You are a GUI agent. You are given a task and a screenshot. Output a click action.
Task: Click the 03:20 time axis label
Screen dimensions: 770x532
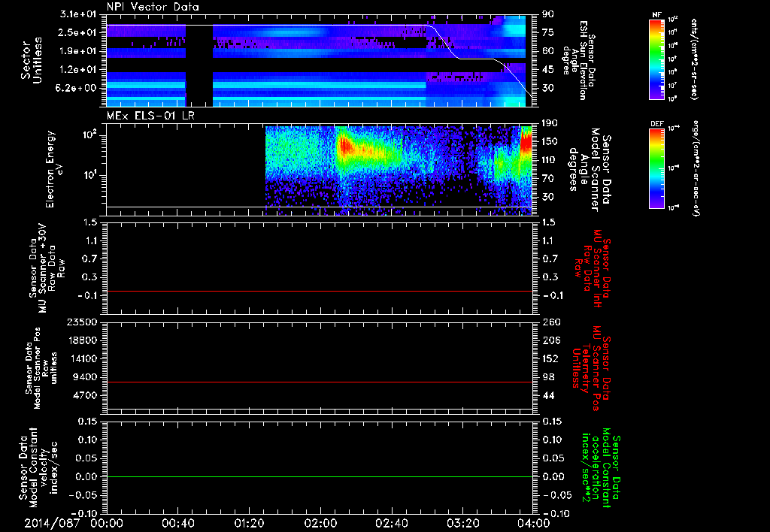coord(462,523)
